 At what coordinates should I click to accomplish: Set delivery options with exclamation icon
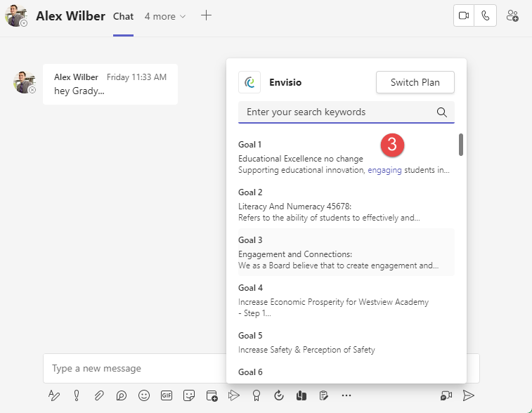click(77, 395)
